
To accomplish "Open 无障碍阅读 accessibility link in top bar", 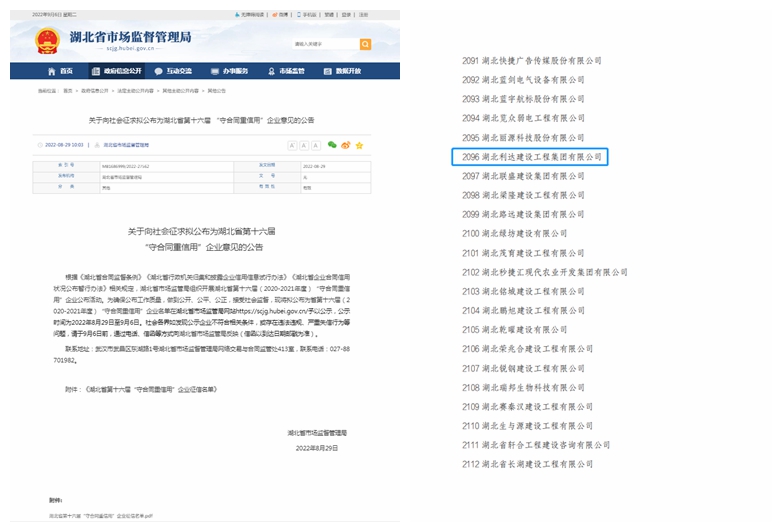I will 249,15.
